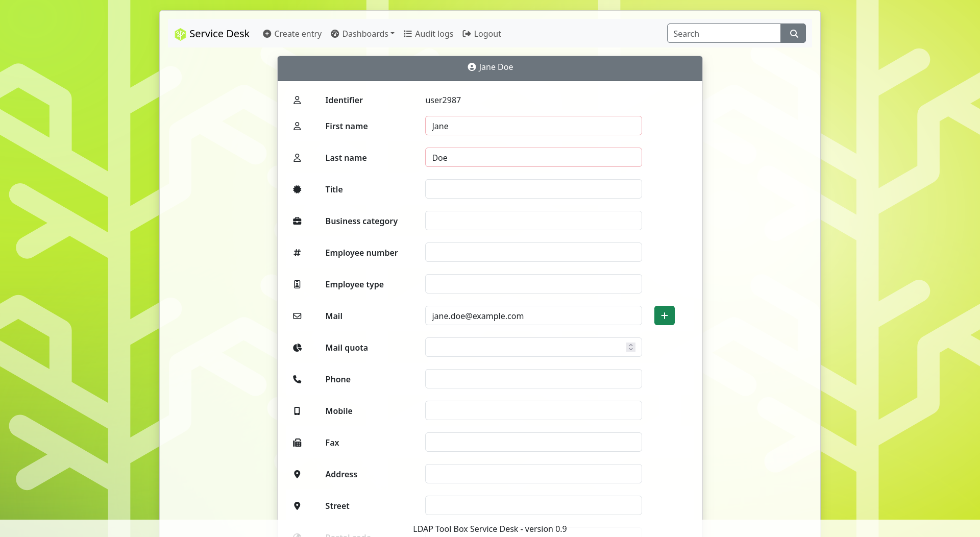
Task: Click into the Employee number field
Action: point(533,252)
